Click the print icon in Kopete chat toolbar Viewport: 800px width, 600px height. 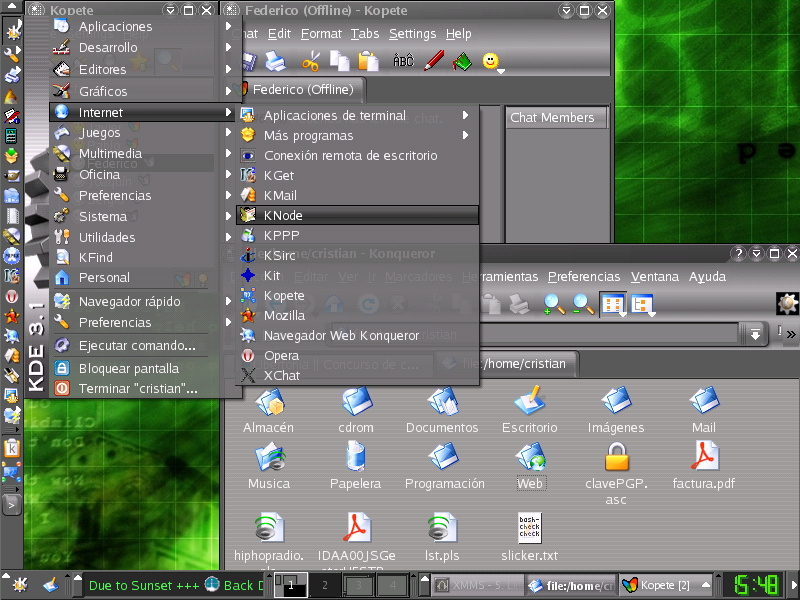point(276,61)
